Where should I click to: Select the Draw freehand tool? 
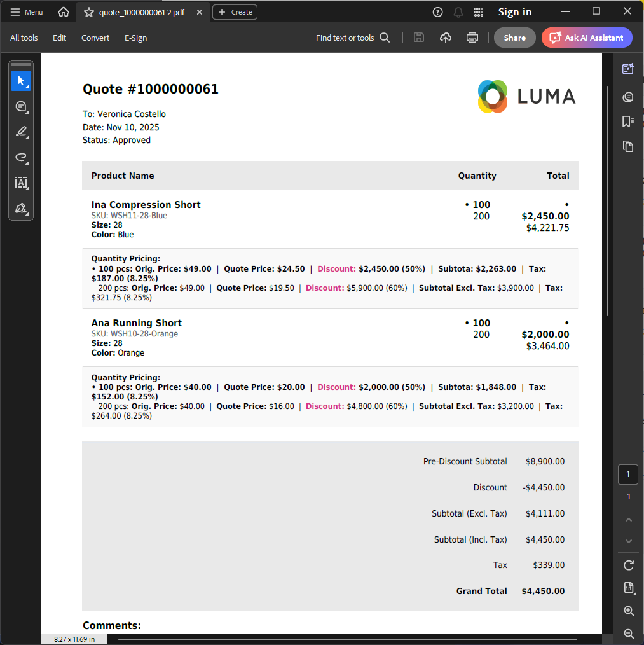pos(21,158)
